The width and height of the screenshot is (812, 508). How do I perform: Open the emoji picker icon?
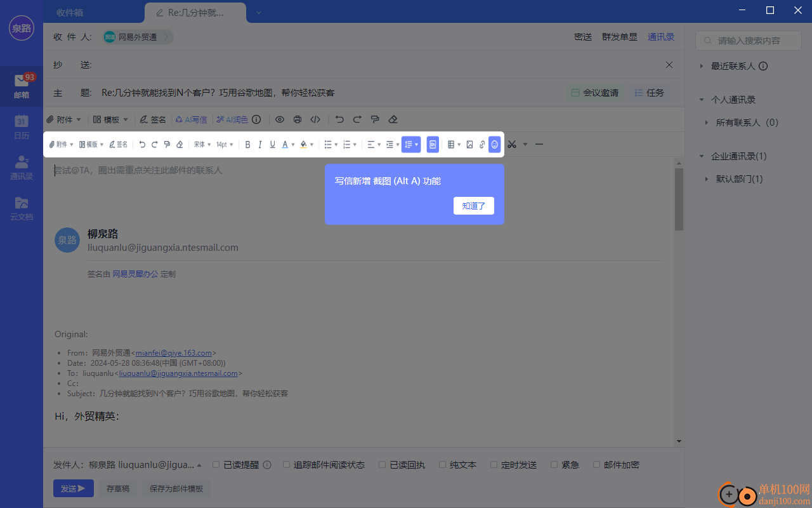click(494, 145)
